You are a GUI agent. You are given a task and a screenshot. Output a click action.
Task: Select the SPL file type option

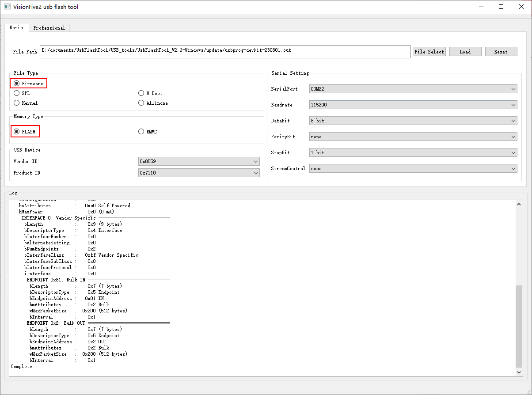click(x=22, y=93)
